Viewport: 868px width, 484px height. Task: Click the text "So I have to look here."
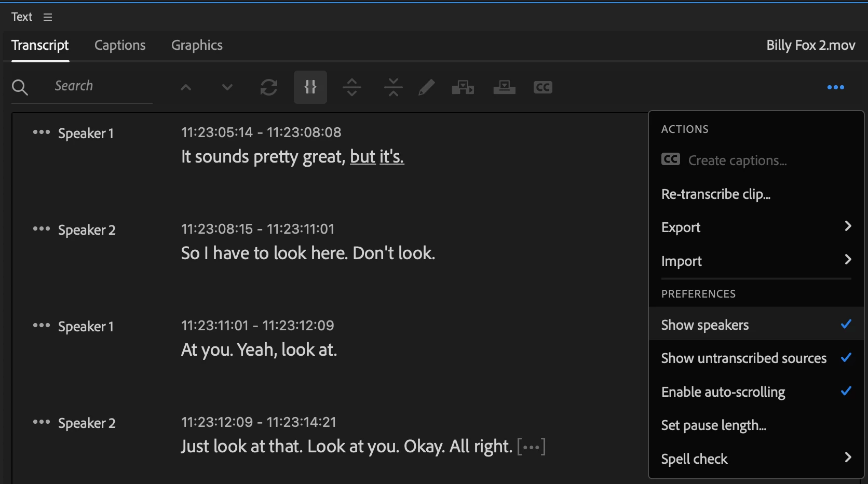coord(264,253)
